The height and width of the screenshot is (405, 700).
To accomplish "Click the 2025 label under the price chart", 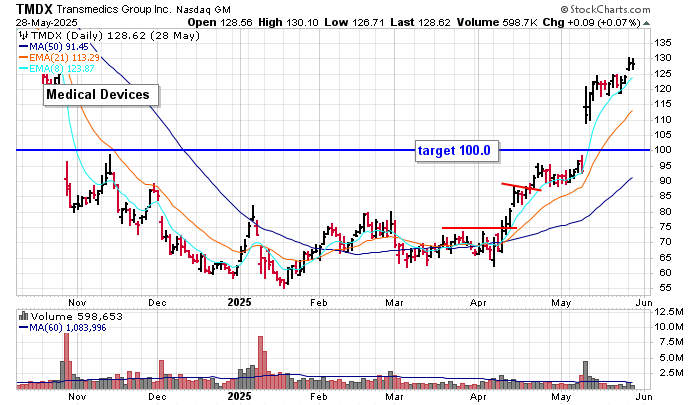I will pyautogui.click(x=239, y=302).
